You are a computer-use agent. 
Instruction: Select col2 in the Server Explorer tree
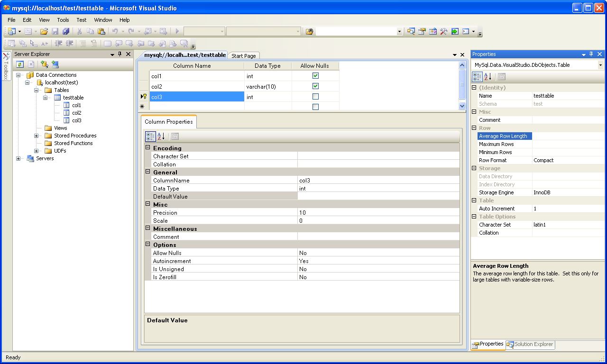coord(76,113)
